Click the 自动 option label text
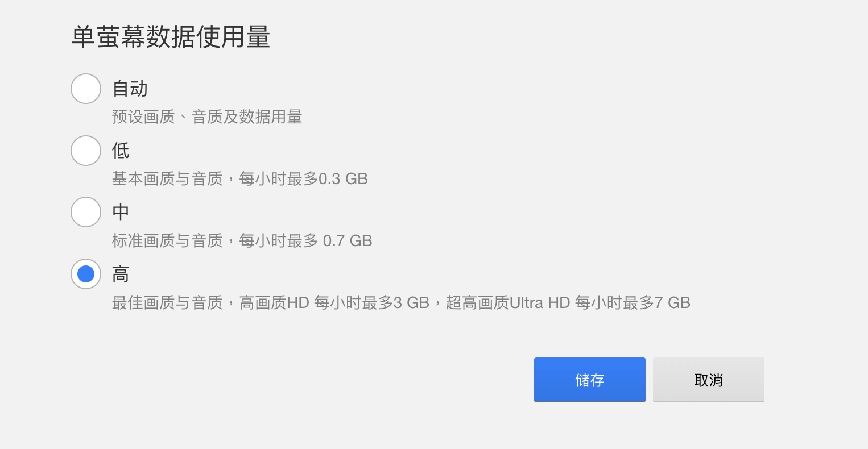The width and height of the screenshot is (868, 449). point(130,89)
